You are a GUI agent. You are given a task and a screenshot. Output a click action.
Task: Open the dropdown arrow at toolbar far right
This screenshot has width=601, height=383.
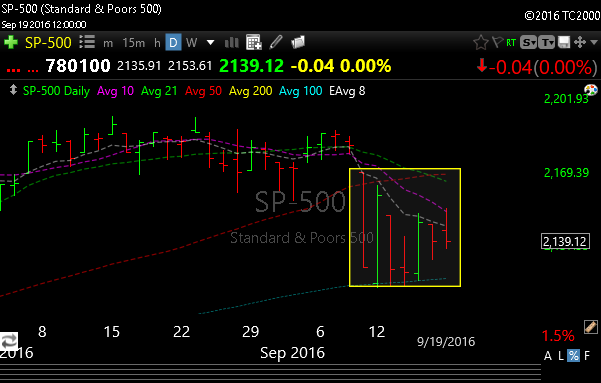(x=594, y=42)
